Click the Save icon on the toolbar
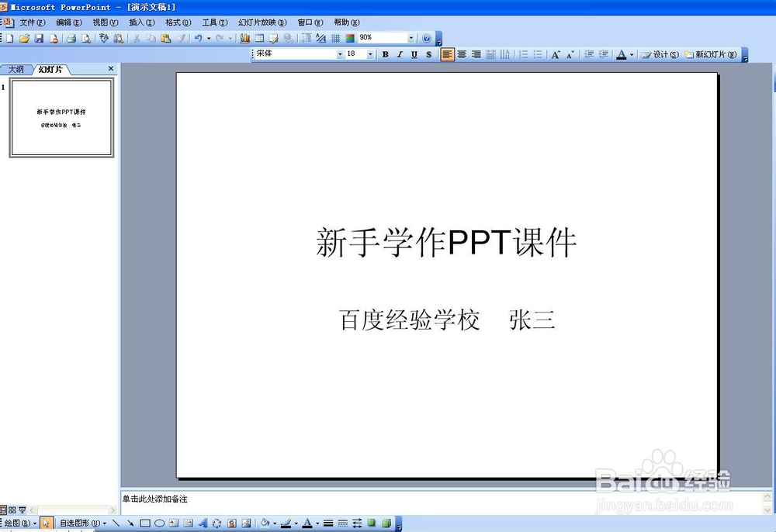Screen dimensions: 776x532 [x=40, y=37]
